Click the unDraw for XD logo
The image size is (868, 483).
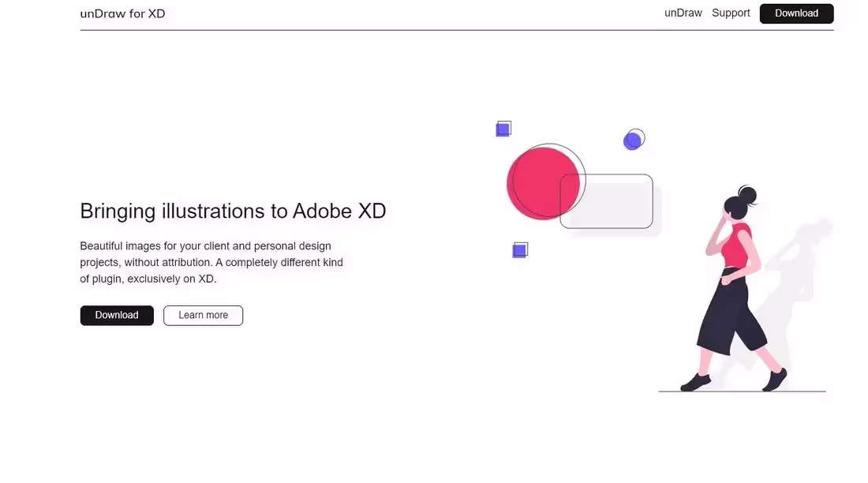click(122, 13)
